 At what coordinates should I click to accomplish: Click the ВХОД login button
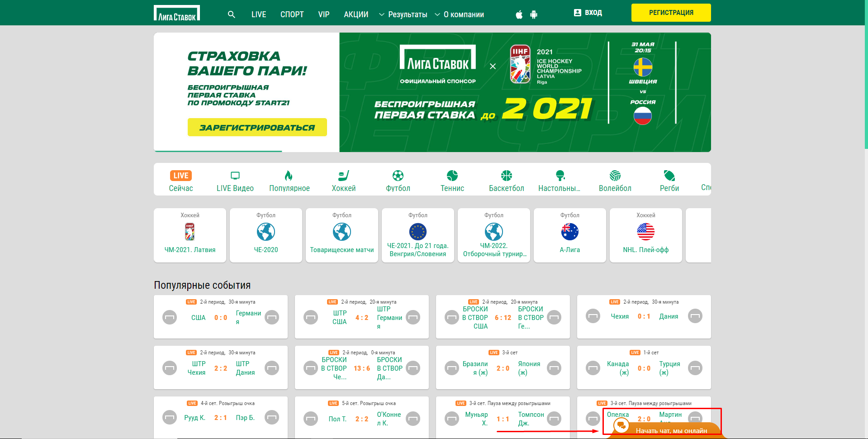(x=588, y=13)
